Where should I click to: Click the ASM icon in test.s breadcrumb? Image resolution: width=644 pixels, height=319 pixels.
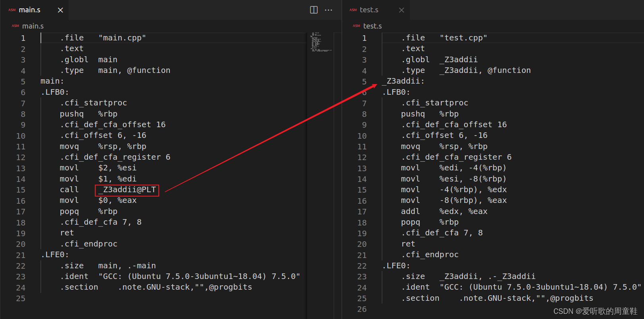356,26
